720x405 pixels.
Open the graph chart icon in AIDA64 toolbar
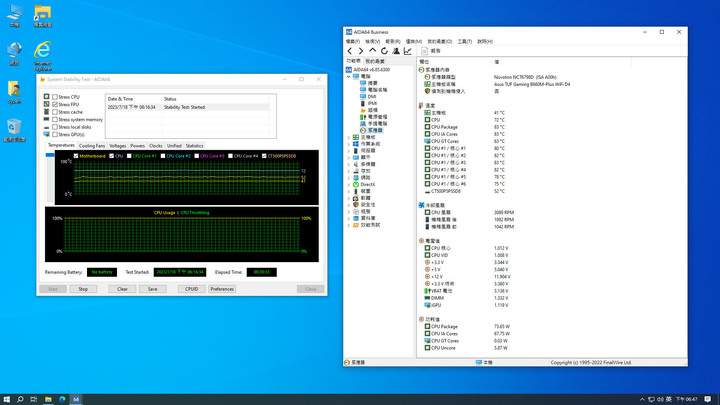407,51
